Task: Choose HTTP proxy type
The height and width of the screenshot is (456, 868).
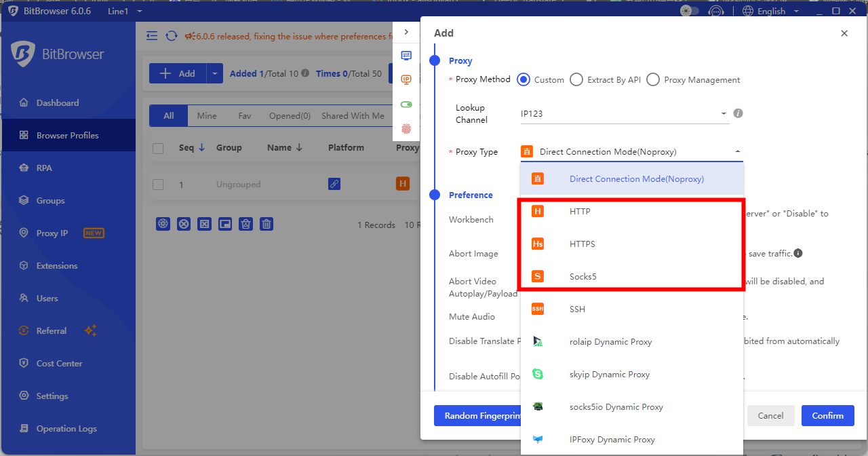Action: [x=632, y=211]
